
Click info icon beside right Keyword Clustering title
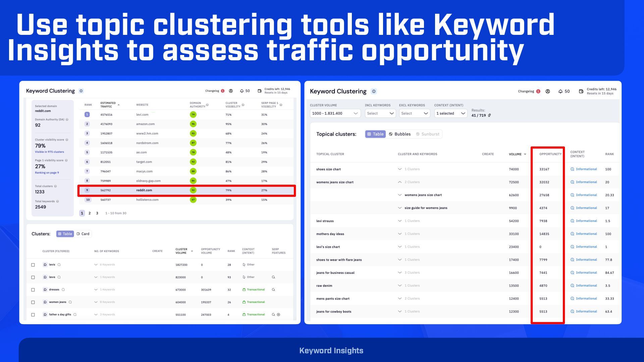[374, 91]
